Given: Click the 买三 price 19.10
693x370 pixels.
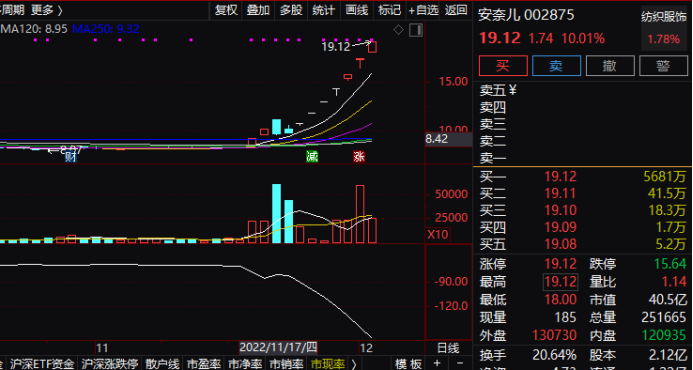Looking at the screenshot, I should (560, 210).
